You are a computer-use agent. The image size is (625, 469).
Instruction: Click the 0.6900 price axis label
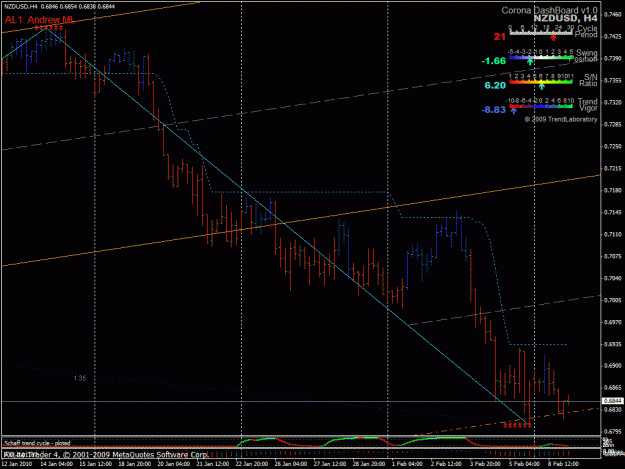613,366
